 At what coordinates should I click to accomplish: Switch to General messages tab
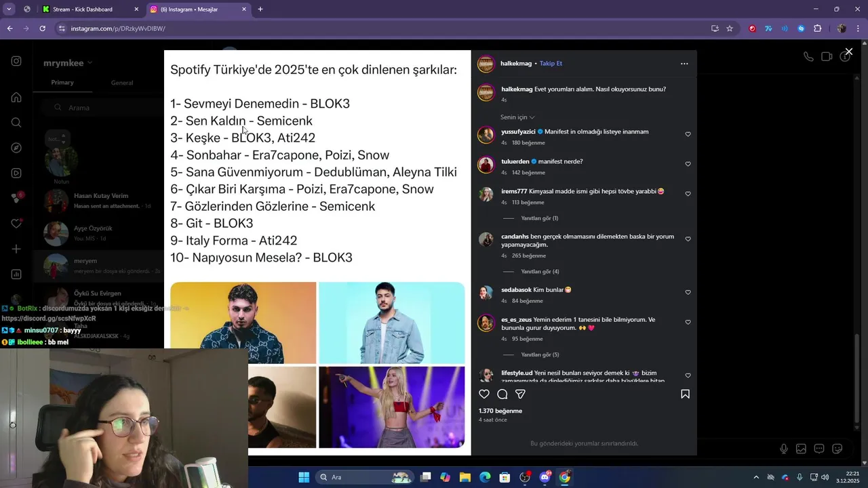pyautogui.click(x=122, y=83)
